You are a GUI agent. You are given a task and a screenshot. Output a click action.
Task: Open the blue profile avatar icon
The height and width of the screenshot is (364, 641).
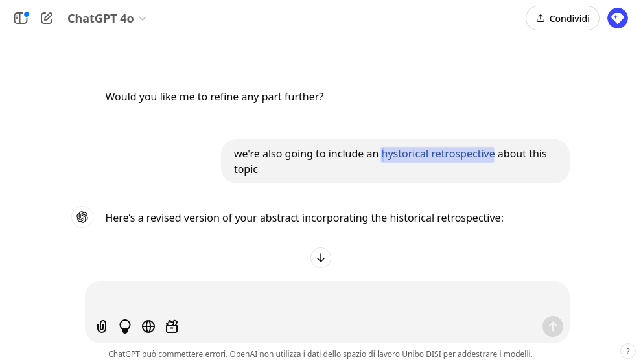(x=617, y=18)
